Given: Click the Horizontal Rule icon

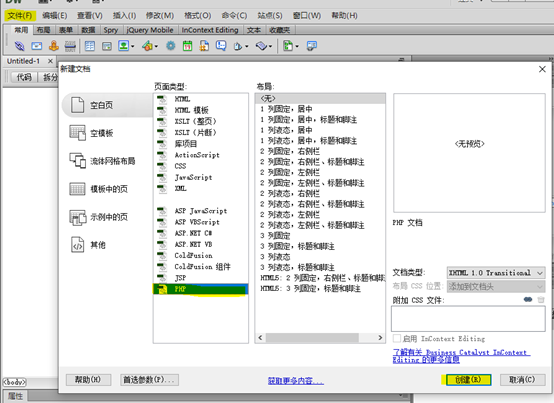Looking at the screenshot, I should pos(70,46).
